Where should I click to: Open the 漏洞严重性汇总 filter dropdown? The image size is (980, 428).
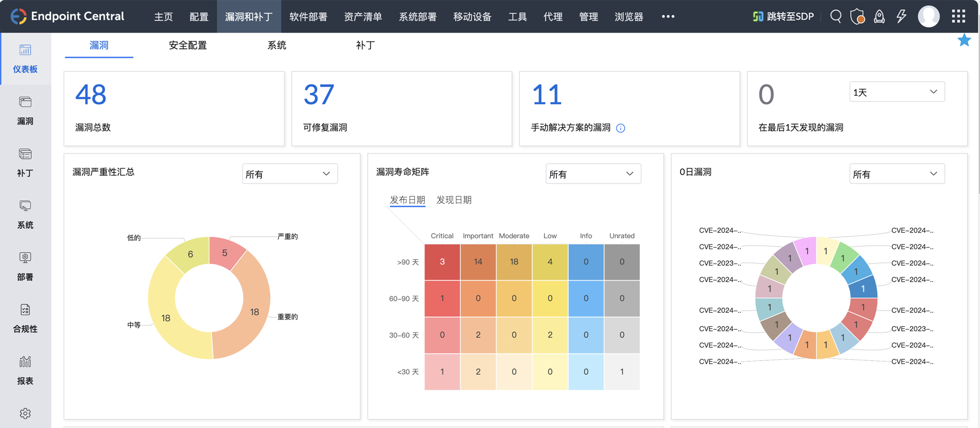pyautogui.click(x=290, y=174)
